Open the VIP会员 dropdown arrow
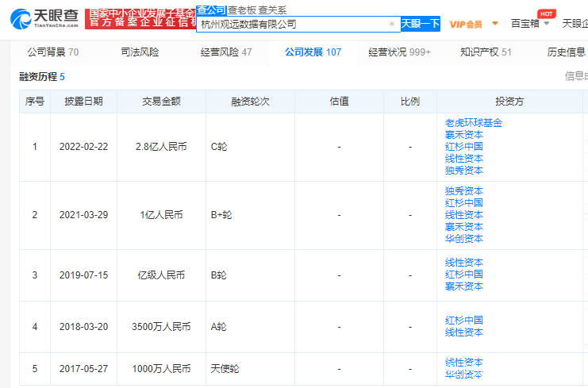 [x=496, y=24]
